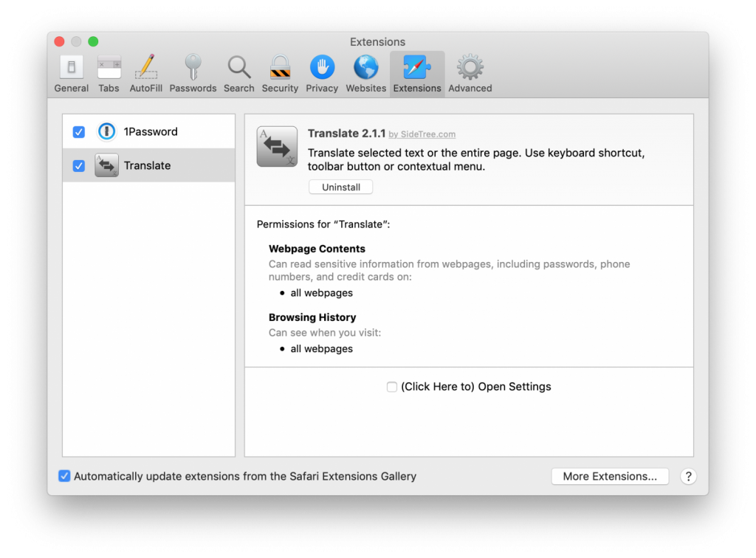Click the green zoom window button

93,41
